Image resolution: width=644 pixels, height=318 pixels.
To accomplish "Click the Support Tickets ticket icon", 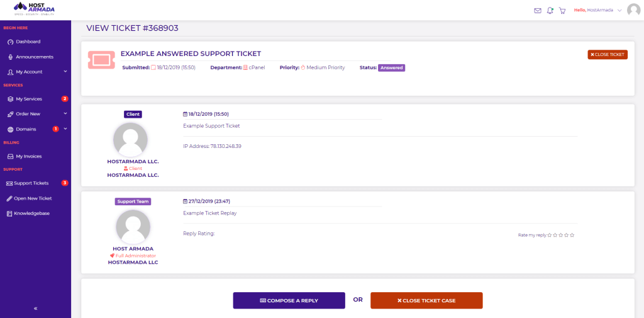I will (x=9, y=183).
